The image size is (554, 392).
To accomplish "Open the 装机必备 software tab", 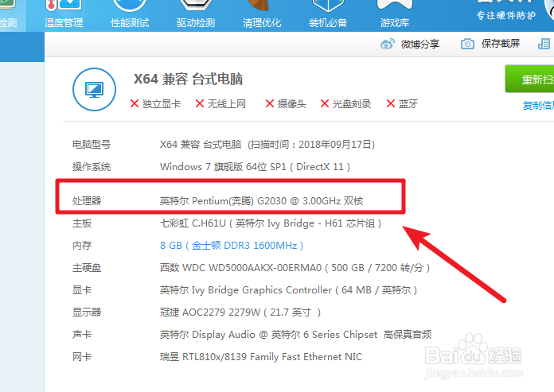I will click(x=328, y=15).
